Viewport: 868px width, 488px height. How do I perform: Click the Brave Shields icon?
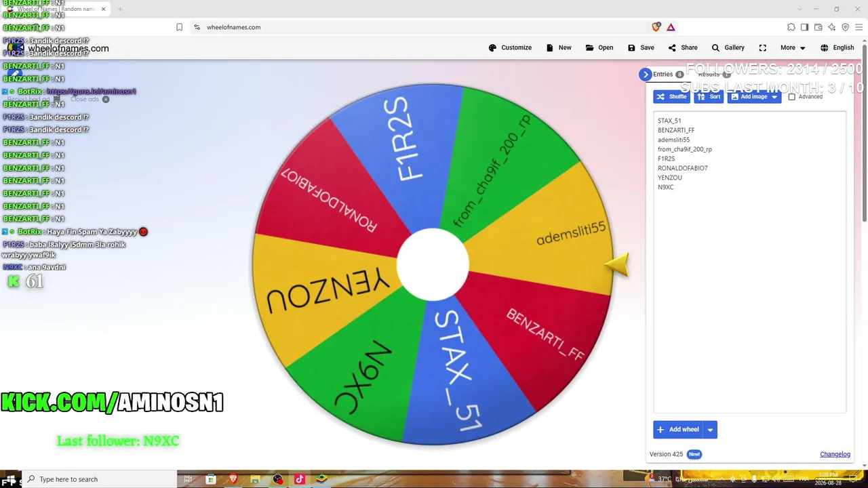[656, 27]
